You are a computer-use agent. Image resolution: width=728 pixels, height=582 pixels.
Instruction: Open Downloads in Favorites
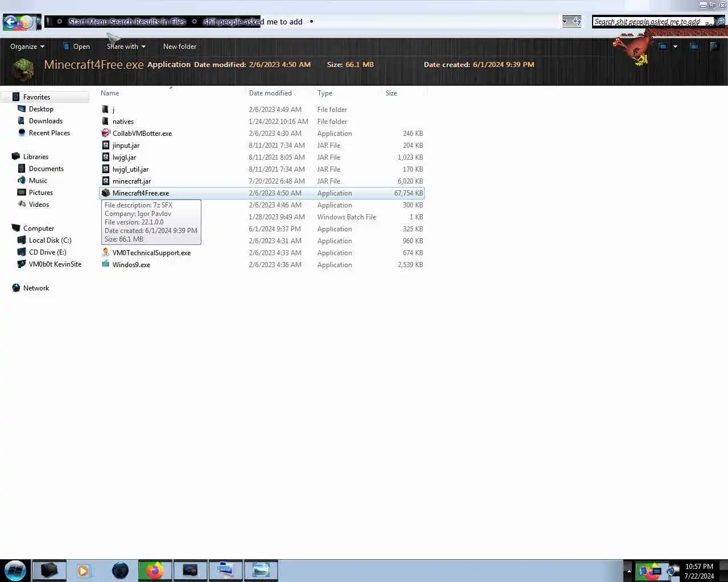(45, 121)
